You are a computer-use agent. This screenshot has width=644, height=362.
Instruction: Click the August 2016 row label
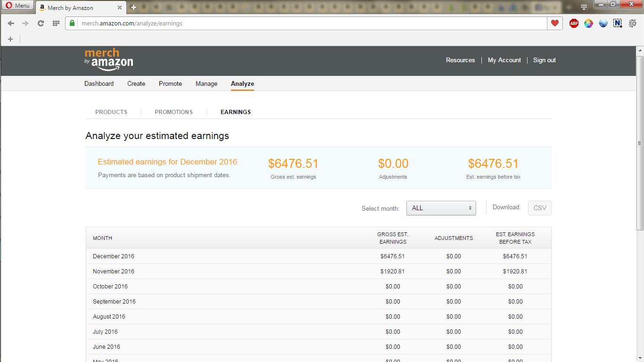[x=109, y=317]
